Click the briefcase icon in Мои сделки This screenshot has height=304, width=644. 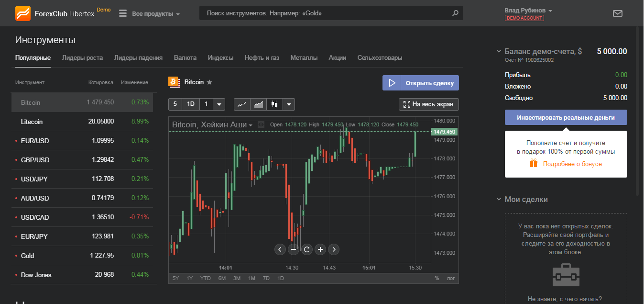[566, 274]
